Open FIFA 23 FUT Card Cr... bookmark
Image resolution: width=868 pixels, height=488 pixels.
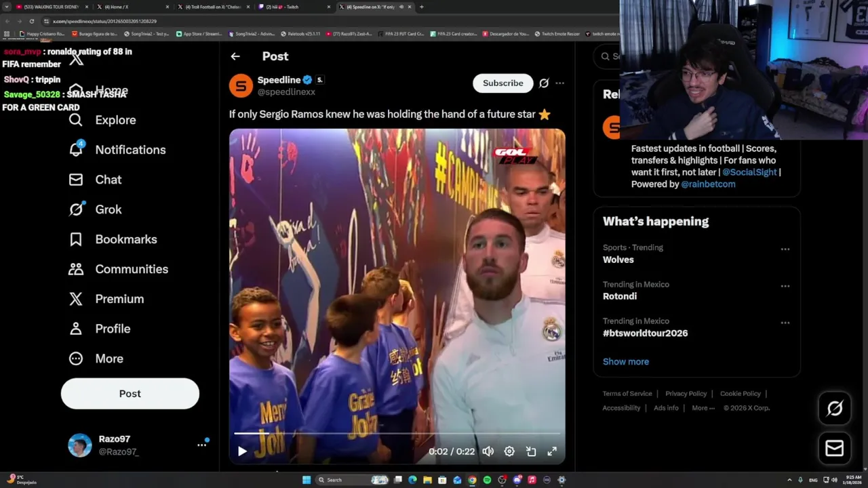coord(401,34)
